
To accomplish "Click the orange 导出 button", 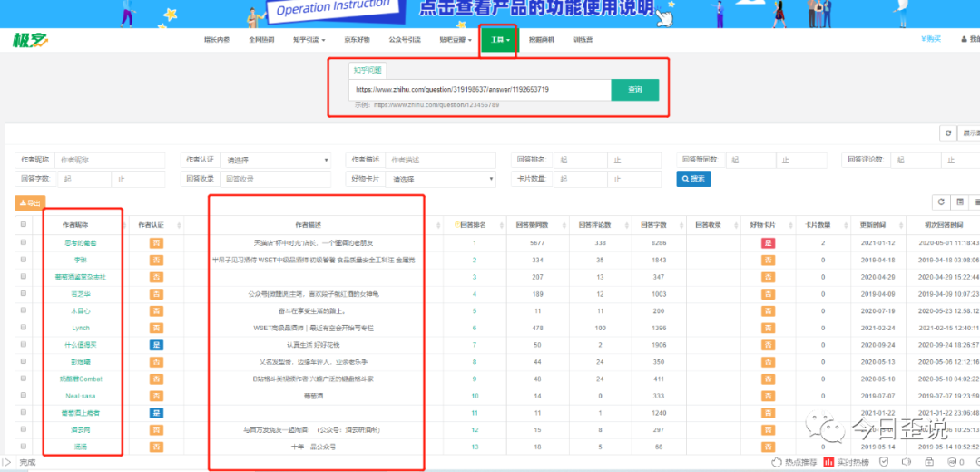I will [30, 202].
